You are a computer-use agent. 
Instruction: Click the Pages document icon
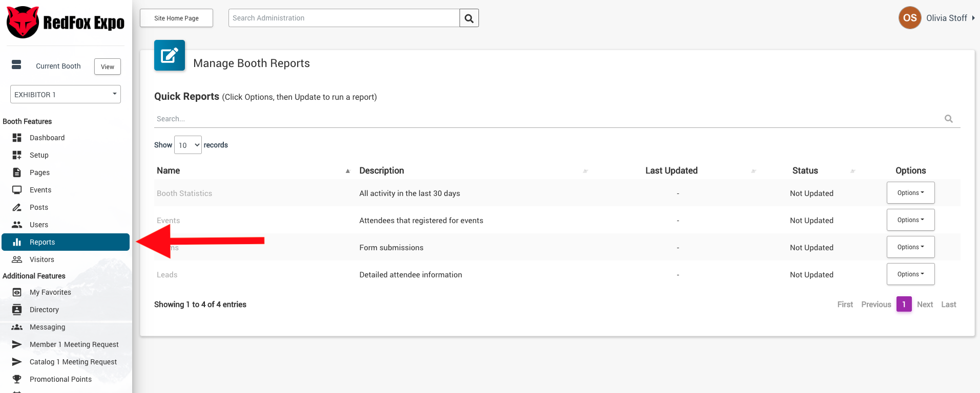pos(17,172)
